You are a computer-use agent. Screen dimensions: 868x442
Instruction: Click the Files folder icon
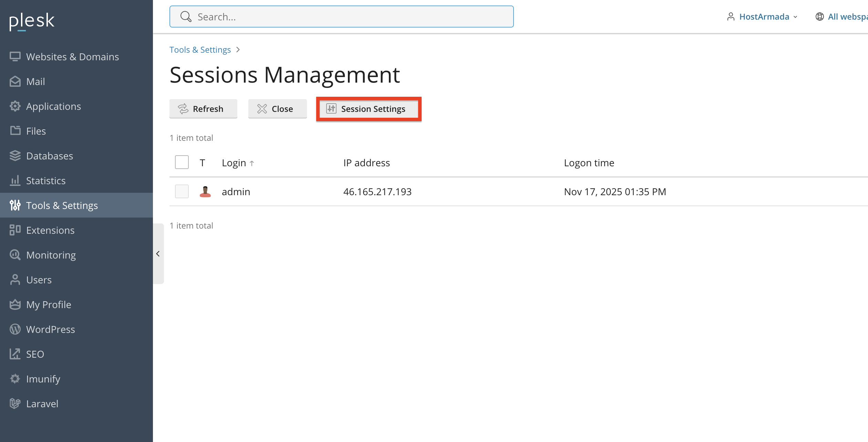[x=15, y=131]
